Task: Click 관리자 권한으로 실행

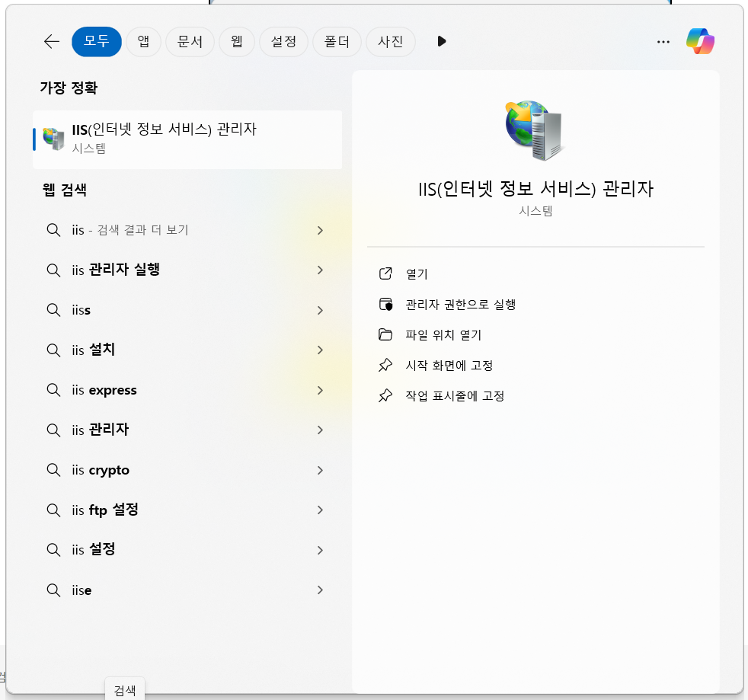Action: point(535,304)
